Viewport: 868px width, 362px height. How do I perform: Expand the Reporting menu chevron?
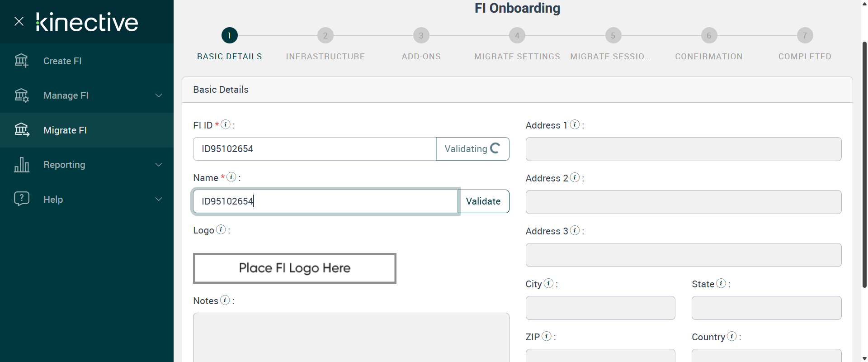point(159,165)
